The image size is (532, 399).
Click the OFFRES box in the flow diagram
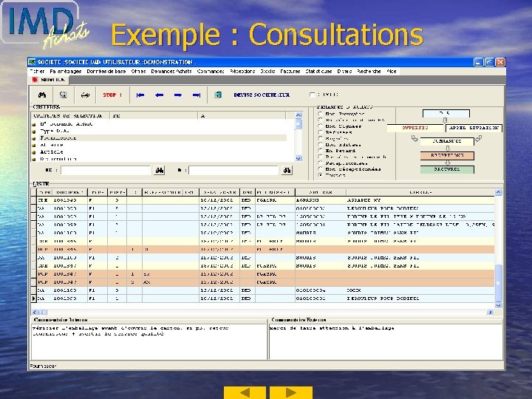[415, 129]
